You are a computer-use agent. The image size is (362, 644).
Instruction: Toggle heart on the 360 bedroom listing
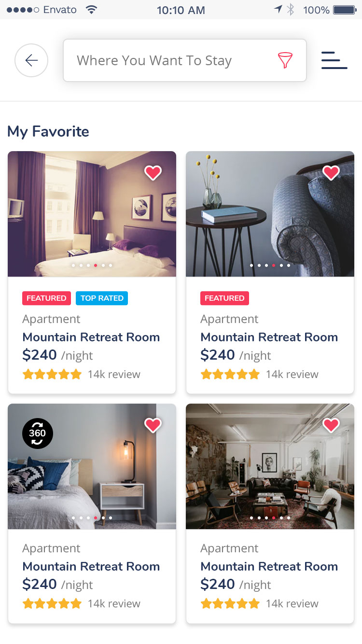(153, 425)
